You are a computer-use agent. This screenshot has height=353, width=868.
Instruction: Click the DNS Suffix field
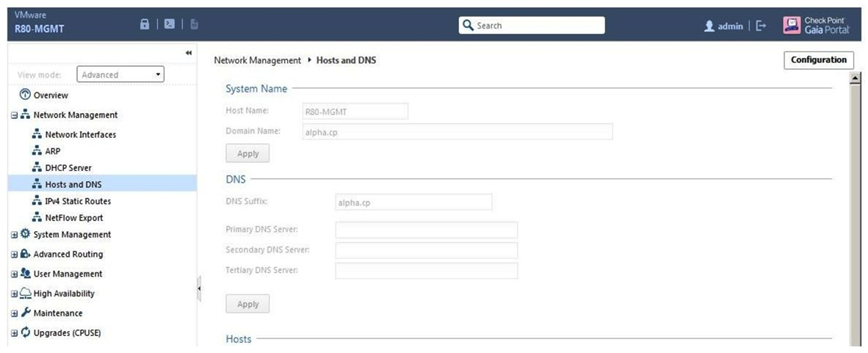click(413, 202)
